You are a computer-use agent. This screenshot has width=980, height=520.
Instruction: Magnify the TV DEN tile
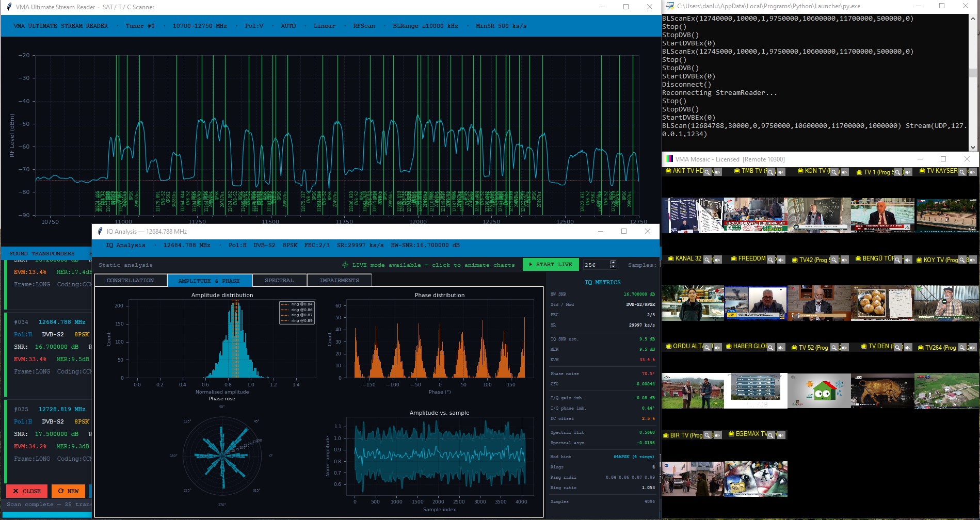point(898,347)
